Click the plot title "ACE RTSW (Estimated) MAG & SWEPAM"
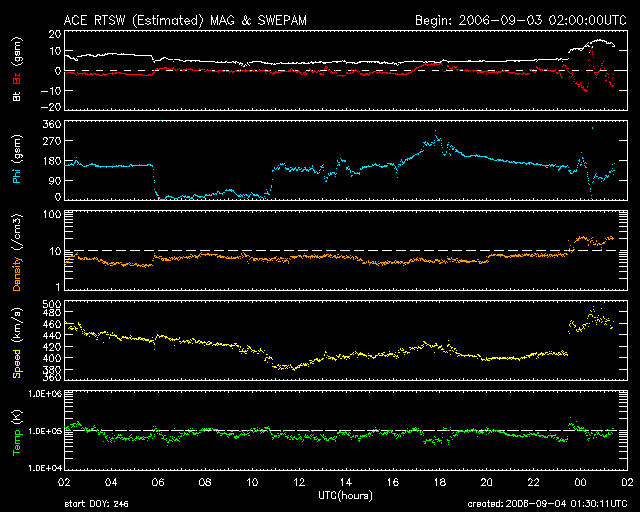Image resolution: width=640 pixels, height=512 pixels. [x=185, y=20]
